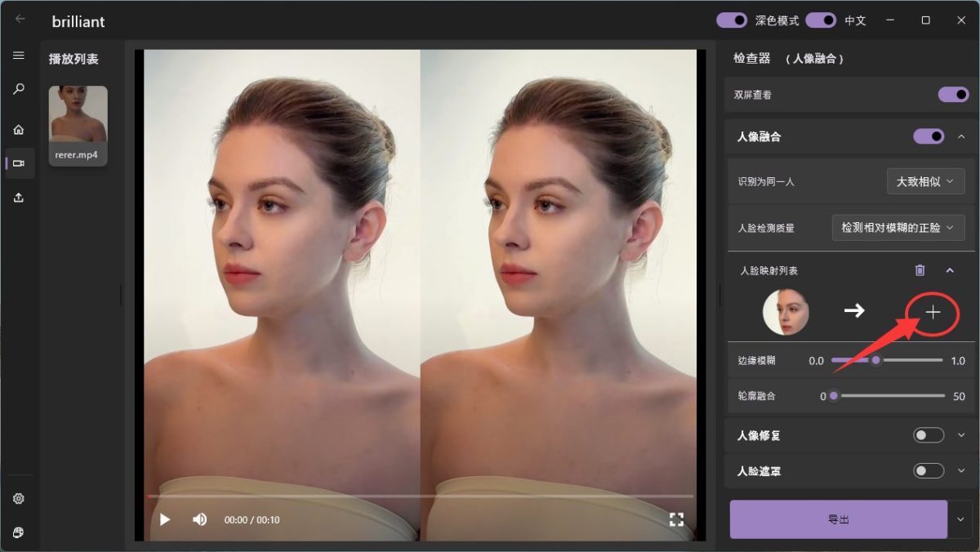The height and width of the screenshot is (552, 980).
Task: Go to the Home page icon
Action: pos(18,129)
